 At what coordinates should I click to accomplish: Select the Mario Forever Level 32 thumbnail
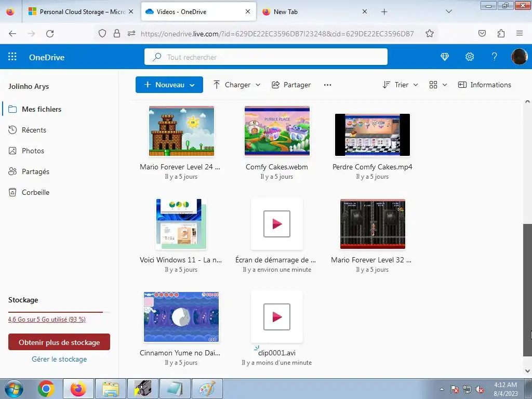pos(373,224)
